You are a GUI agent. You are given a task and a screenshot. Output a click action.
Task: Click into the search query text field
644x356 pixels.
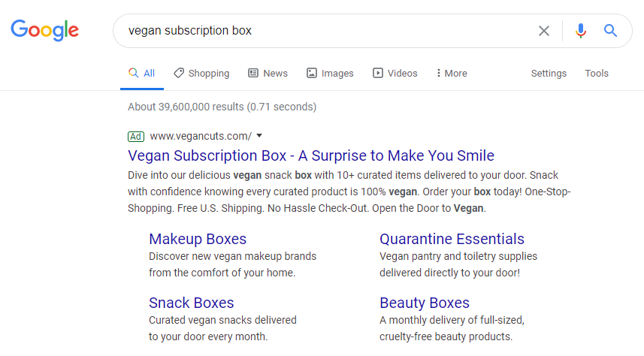(323, 31)
